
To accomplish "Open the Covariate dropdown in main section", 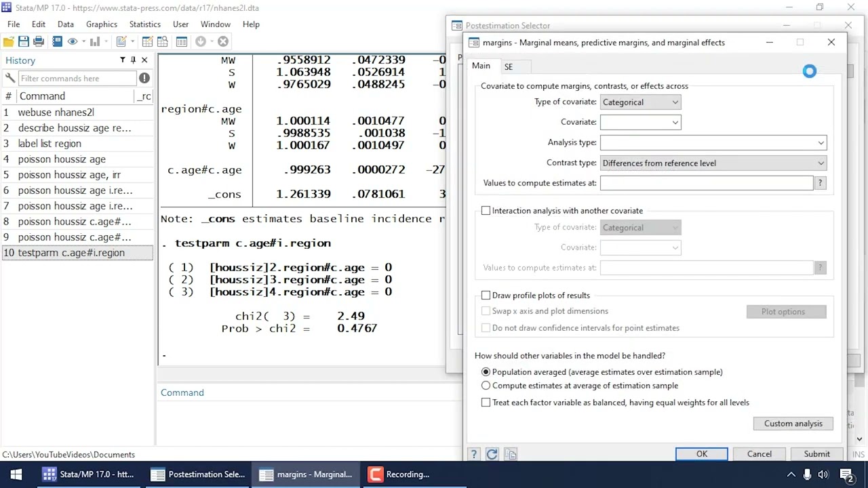I will tap(640, 122).
